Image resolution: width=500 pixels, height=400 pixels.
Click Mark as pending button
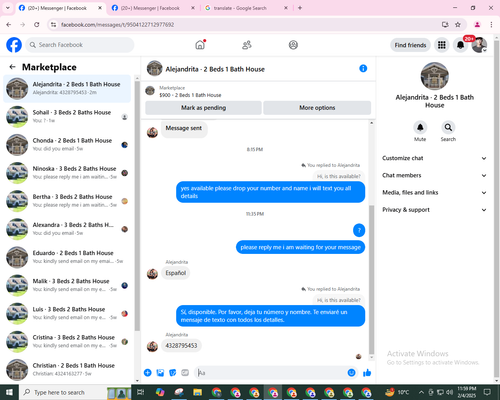[x=203, y=108]
